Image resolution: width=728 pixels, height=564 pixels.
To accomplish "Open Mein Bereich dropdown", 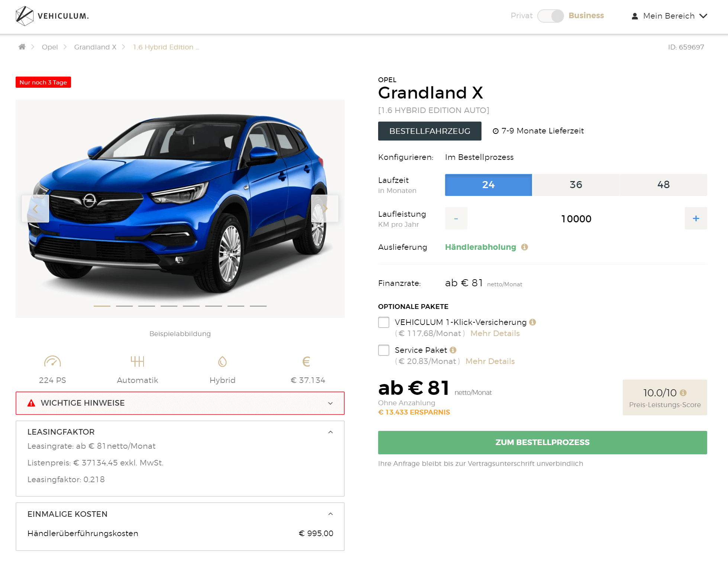I will (x=669, y=16).
